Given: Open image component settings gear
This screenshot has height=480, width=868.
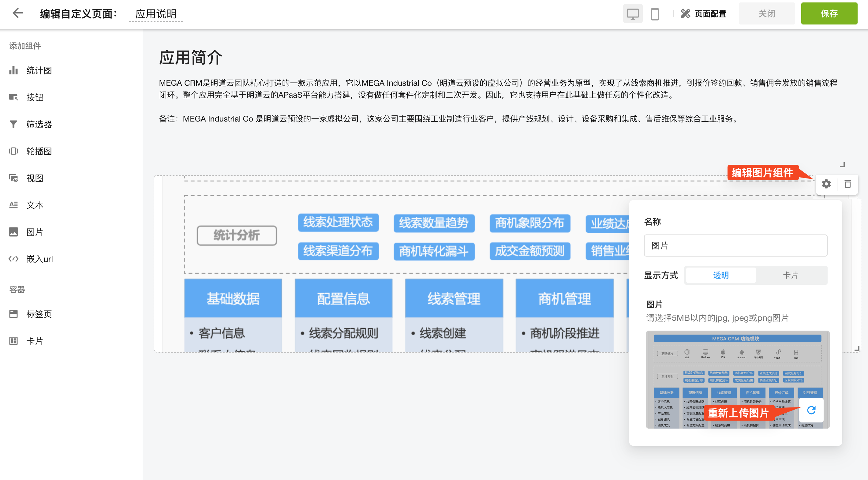Looking at the screenshot, I should (826, 184).
